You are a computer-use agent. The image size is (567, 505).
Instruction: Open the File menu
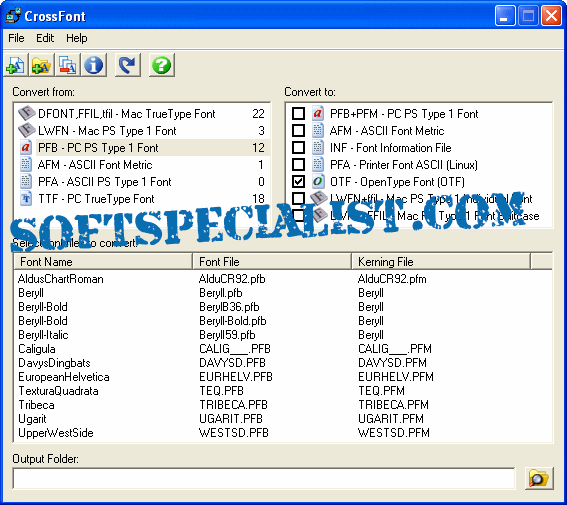click(16, 38)
